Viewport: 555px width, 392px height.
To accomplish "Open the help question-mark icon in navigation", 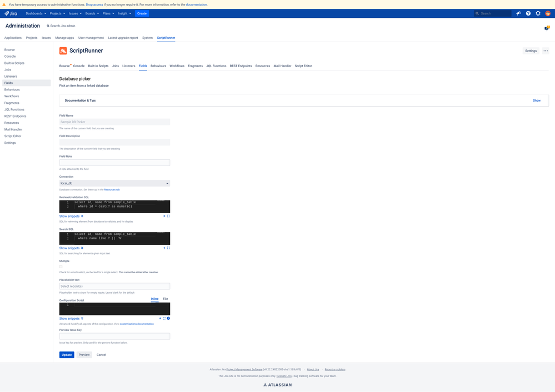I will pos(528,13).
